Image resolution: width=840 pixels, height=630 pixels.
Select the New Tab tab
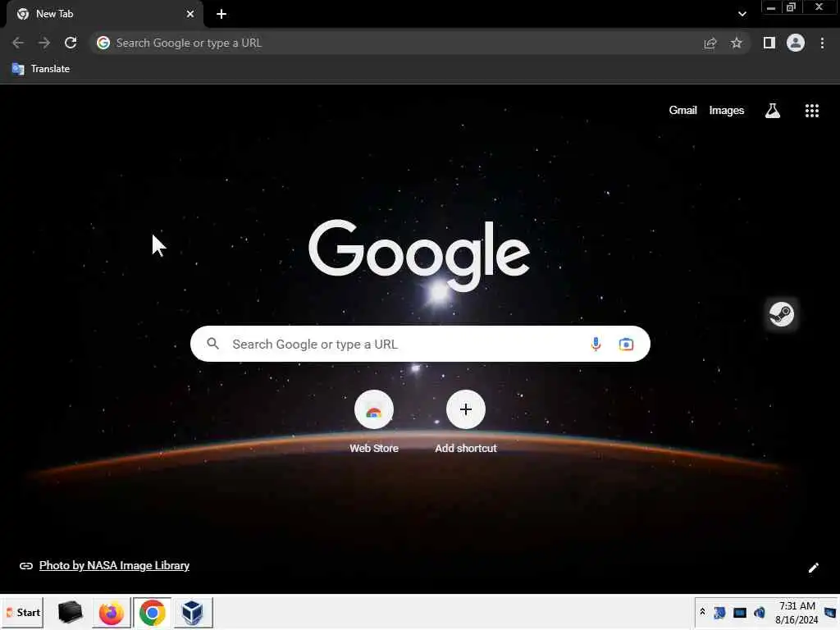coord(105,14)
